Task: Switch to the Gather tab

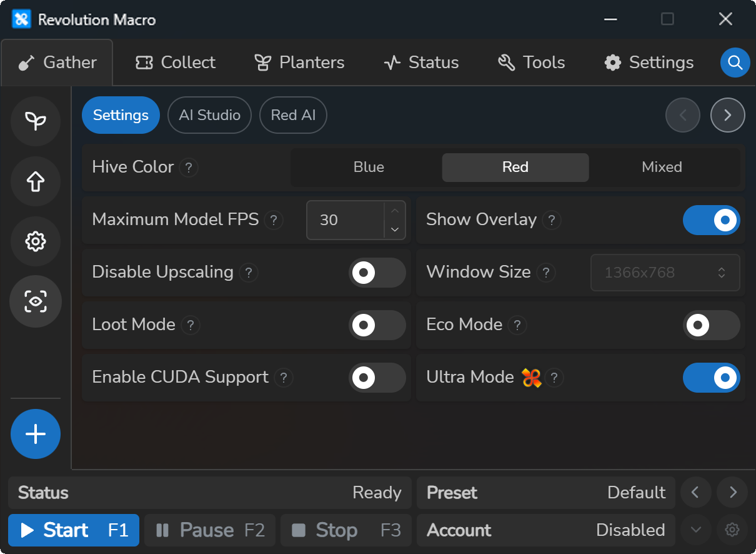Action: point(57,63)
